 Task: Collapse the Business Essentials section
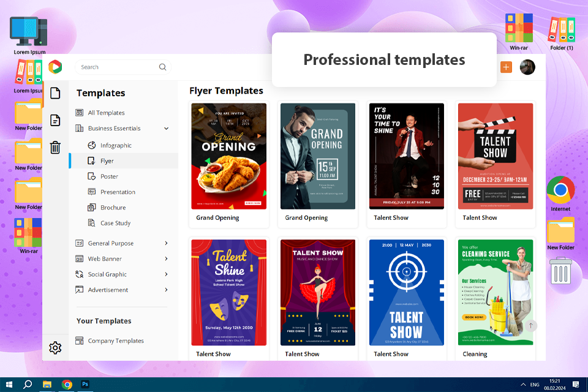pos(166,128)
